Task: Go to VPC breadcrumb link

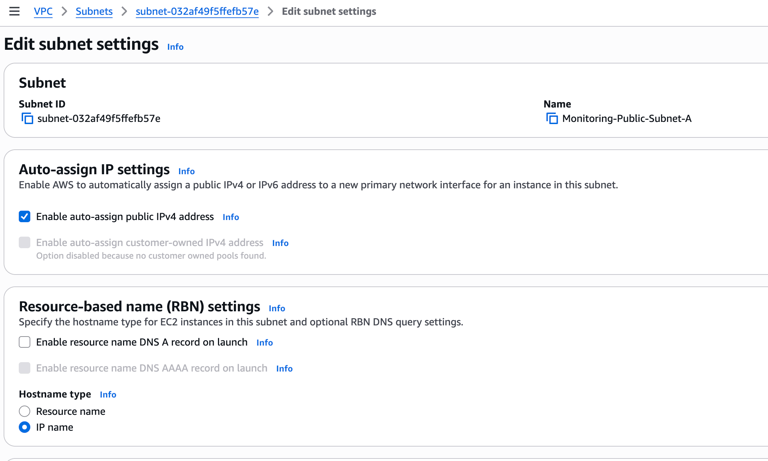Action: coord(43,11)
